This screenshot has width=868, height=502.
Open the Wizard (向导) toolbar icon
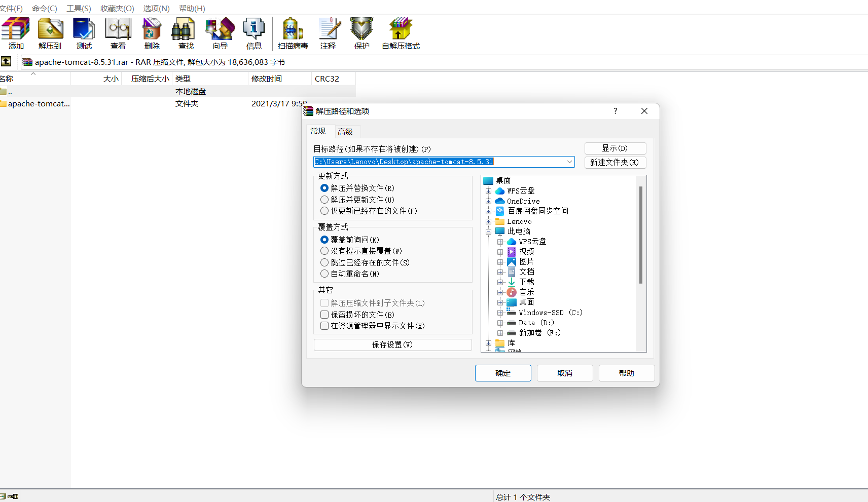tap(220, 29)
